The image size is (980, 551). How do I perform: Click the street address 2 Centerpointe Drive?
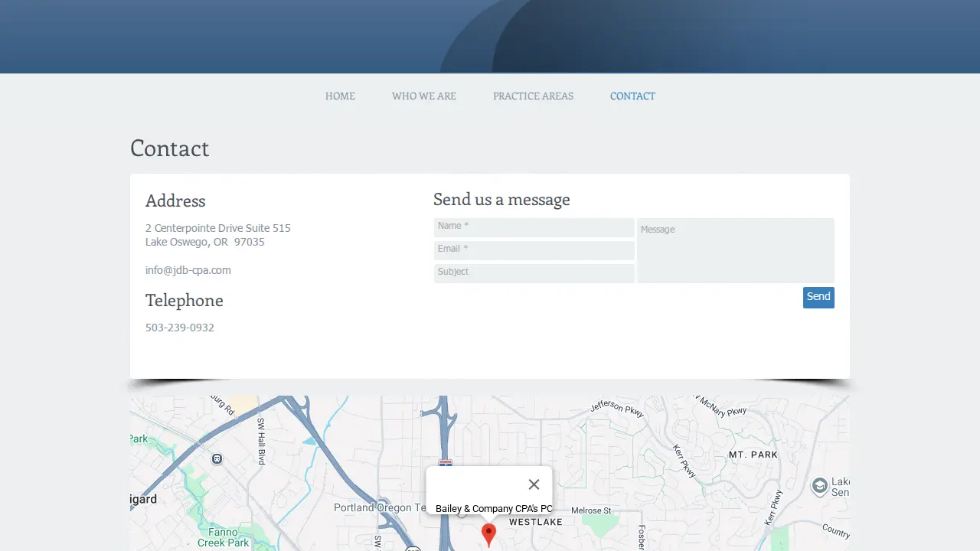(218, 228)
